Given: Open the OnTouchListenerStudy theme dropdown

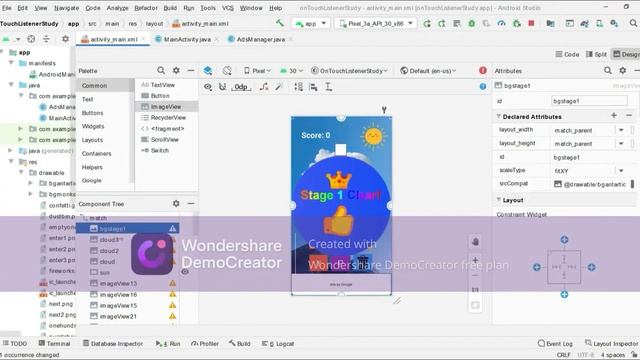Looking at the screenshot, I should [x=349, y=71].
